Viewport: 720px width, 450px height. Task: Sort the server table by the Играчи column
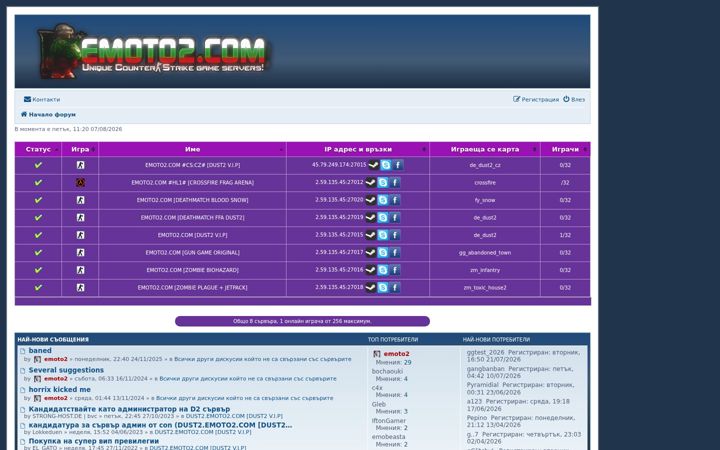(x=565, y=149)
